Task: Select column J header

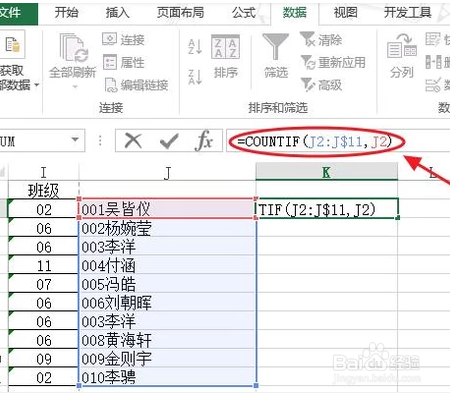Action: coord(167,173)
